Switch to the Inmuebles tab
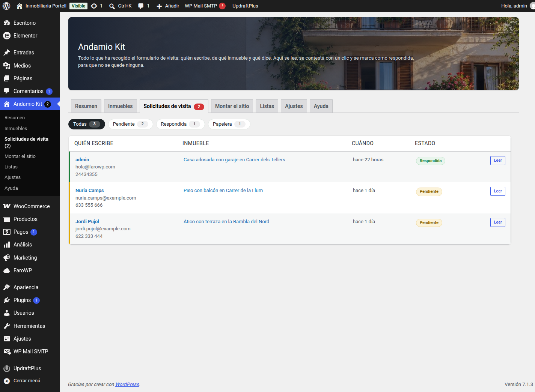Viewport: 535px width, 392px height. point(120,106)
